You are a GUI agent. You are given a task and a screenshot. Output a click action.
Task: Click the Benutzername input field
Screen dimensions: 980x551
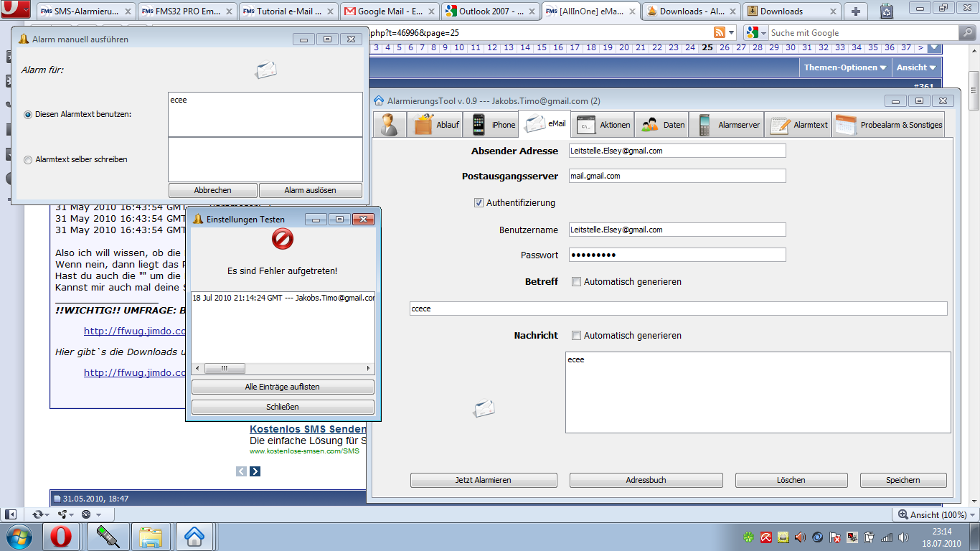677,230
